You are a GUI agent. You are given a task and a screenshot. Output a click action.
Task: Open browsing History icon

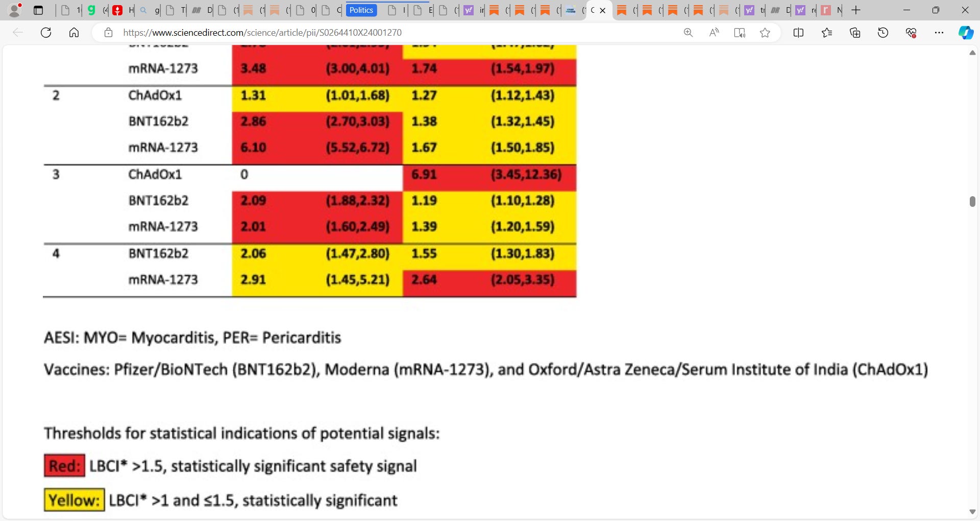click(x=883, y=33)
